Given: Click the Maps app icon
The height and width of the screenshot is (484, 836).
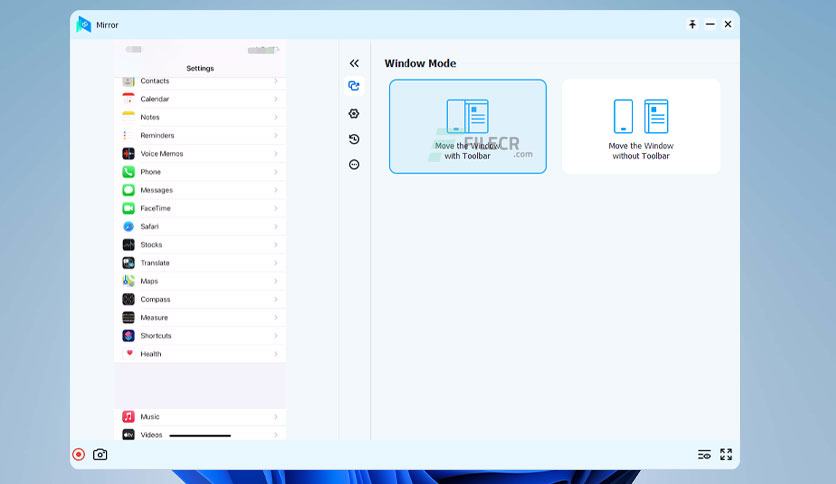Looking at the screenshot, I should (128, 281).
